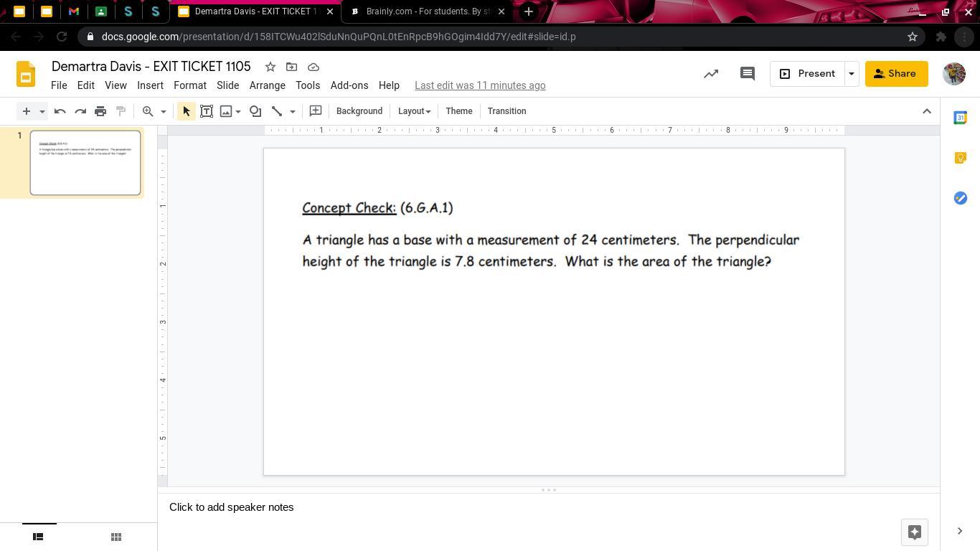The width and height of the screenshot is (980, 551).
Task: Click the Add comment toolbar icon
Action: tap(315, 111)
